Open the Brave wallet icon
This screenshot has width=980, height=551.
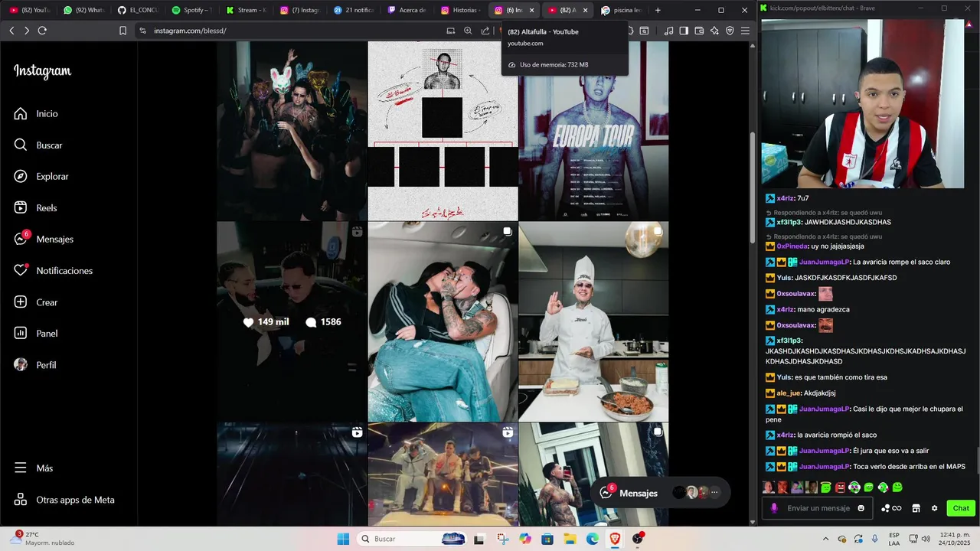pyautogui.click(x=699, y=31)
